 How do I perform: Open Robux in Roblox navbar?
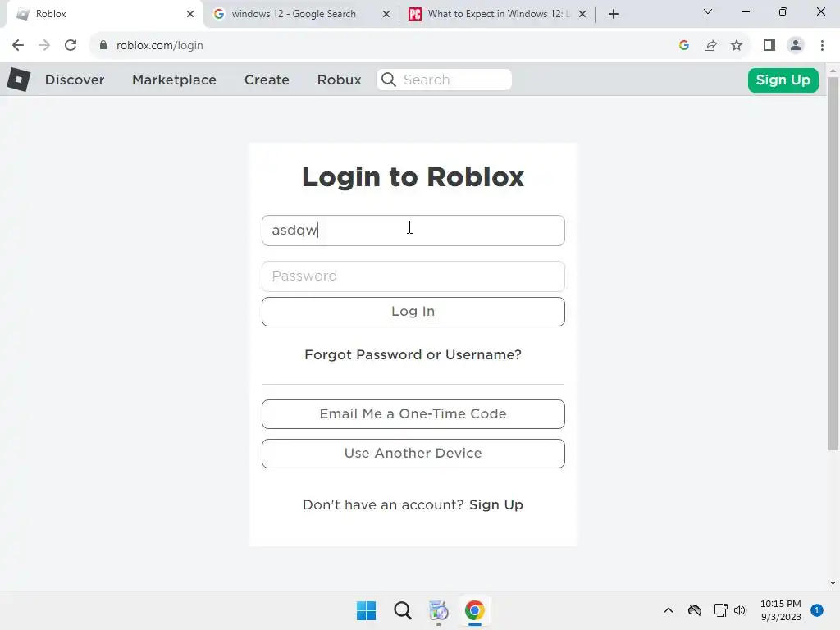click(x=339, y=80)
